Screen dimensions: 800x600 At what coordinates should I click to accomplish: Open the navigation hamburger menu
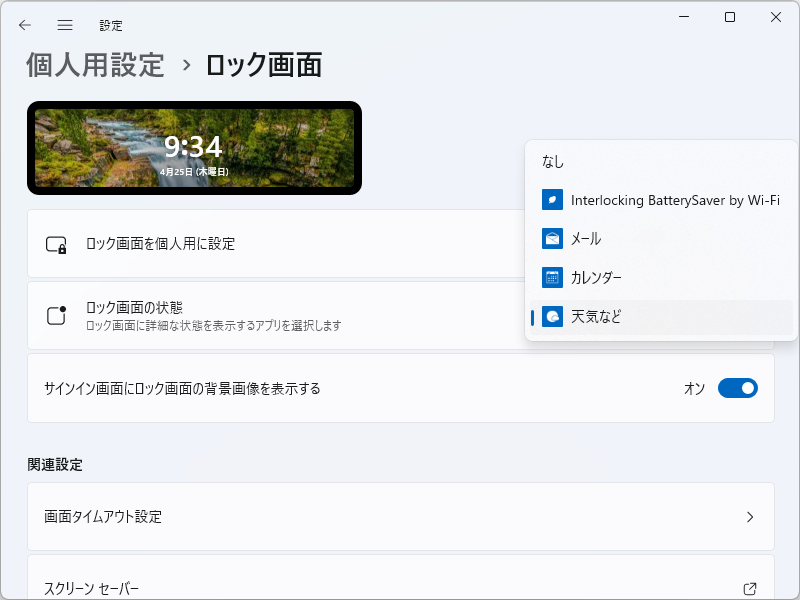pyautogui.click(x=64, y=25)
